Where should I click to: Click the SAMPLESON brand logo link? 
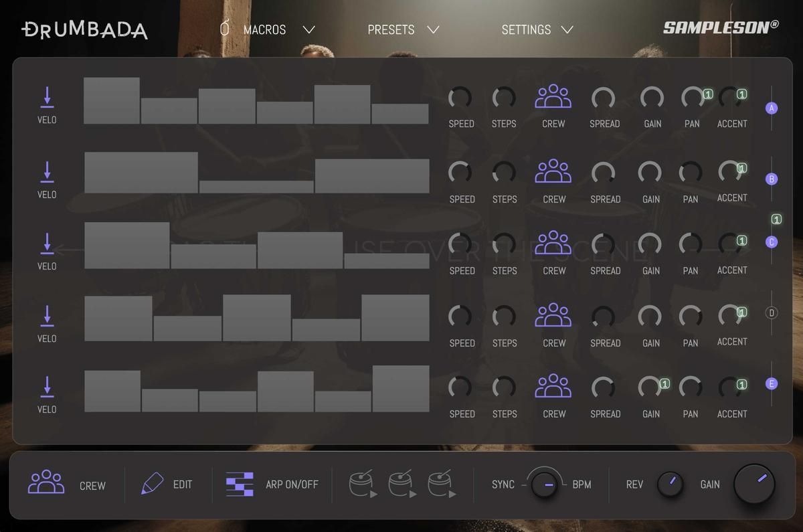pos(721,27)
